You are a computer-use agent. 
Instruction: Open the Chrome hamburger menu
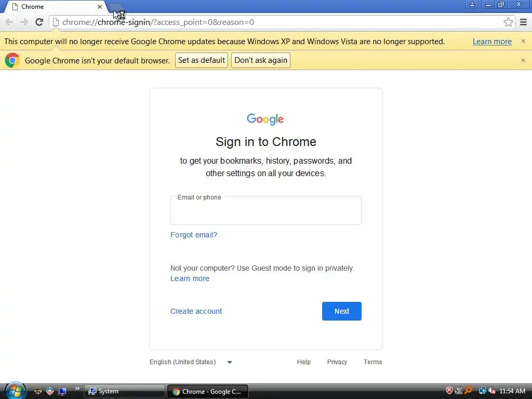tap(523, 22)
